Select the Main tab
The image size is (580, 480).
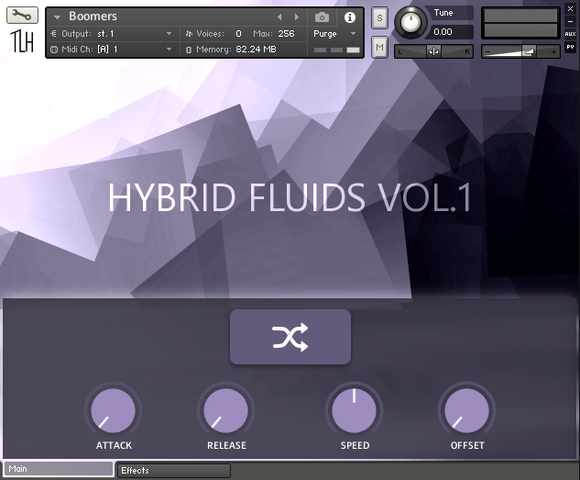[58, 469]
